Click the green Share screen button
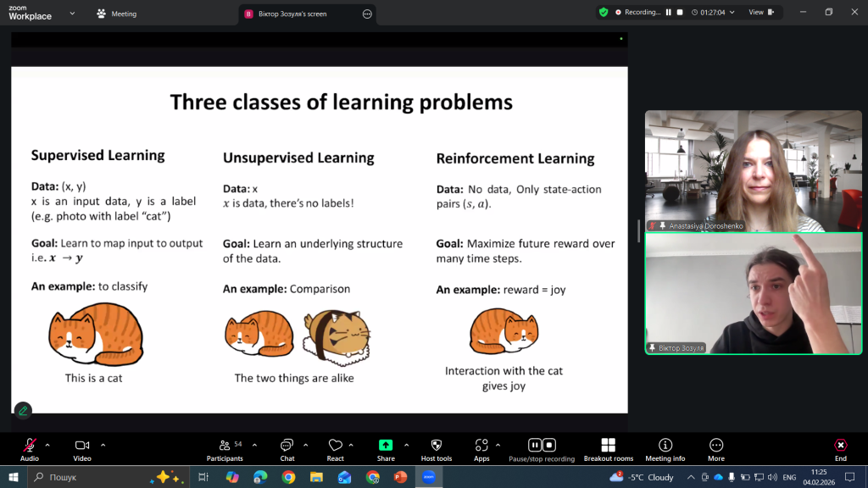Screen dimensions: 868x488 (x=386, y=446)
